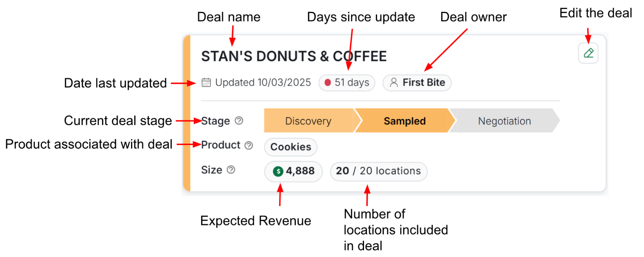Image resolution: width=644 pixels, height=257 pixels.
Task: Click the 20 / 20 locations pill
Action: point(379,171)
